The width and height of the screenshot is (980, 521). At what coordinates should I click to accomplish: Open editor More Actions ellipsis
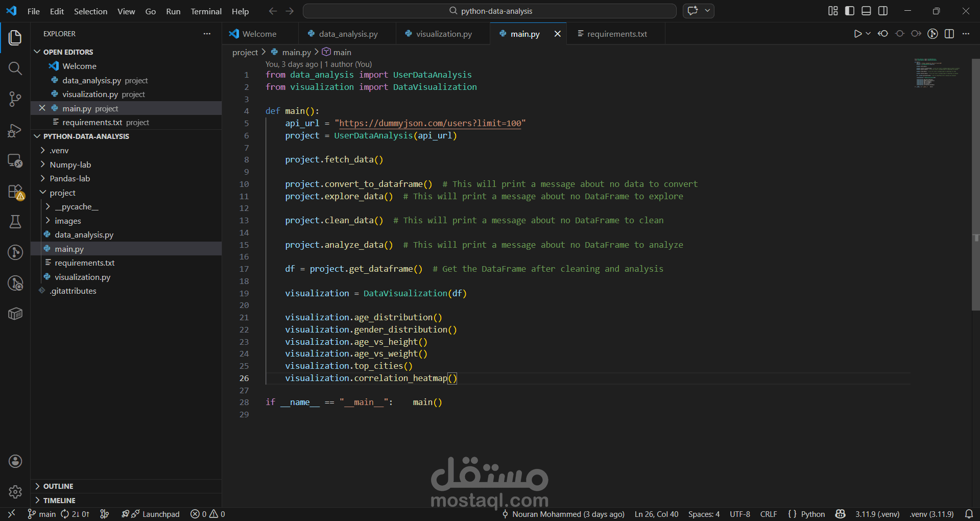pos(966,34)
